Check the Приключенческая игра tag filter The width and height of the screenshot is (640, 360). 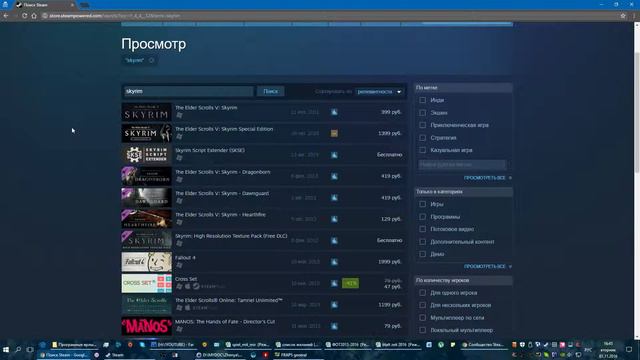(422, 125)
